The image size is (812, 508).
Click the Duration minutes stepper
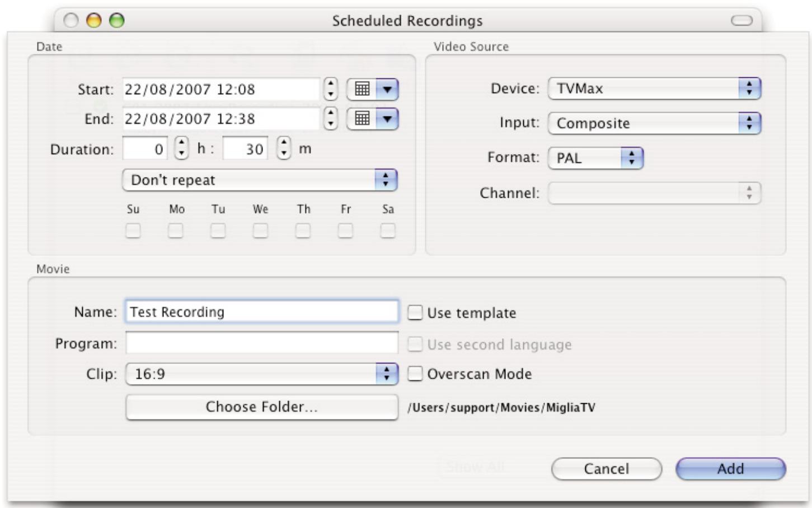pos(284,148)
